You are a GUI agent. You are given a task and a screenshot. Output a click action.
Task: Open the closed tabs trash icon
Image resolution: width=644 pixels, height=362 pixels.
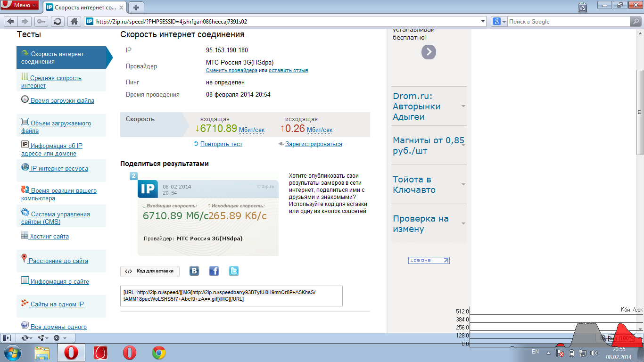tap(583, 7)
